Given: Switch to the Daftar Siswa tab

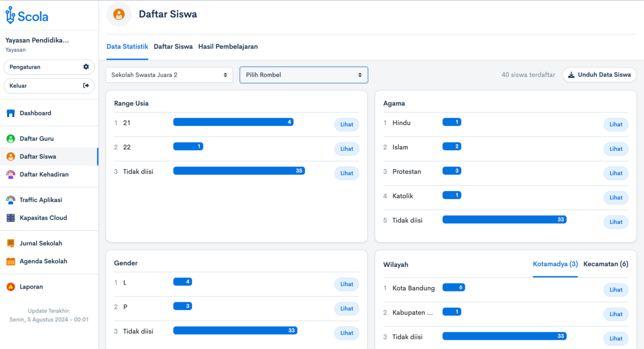Looking at the screenshot, I should coord(173,47).
